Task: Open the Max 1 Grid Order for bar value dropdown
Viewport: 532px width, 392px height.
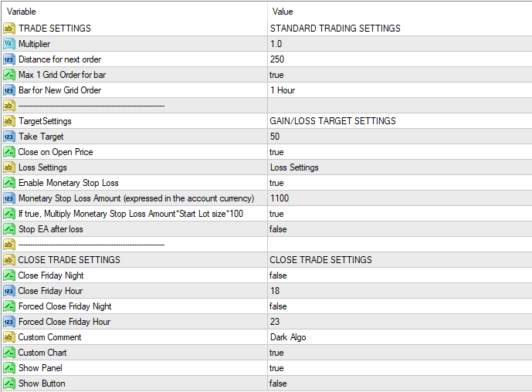Action: tap(276, 75)
